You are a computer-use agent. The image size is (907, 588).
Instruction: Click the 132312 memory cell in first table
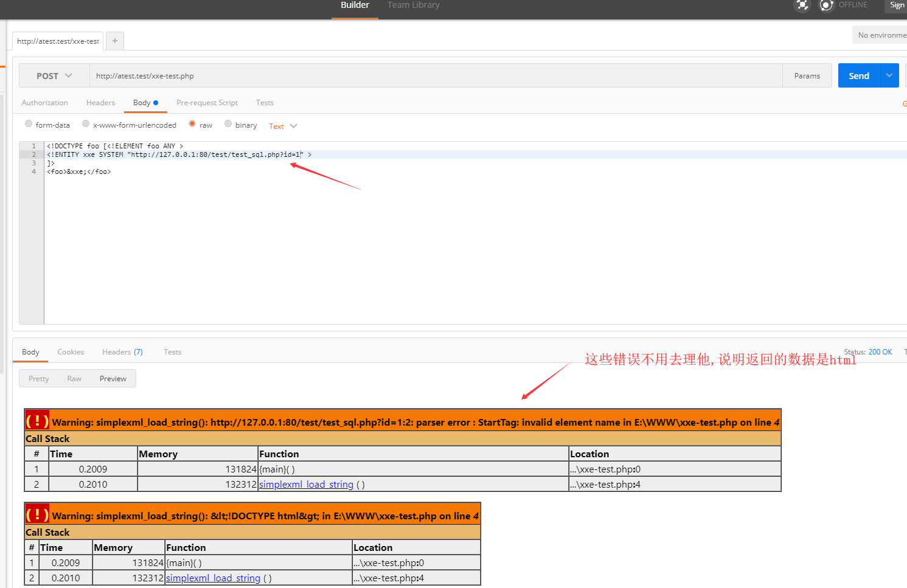pyautogui.click(x=198, y=485)
